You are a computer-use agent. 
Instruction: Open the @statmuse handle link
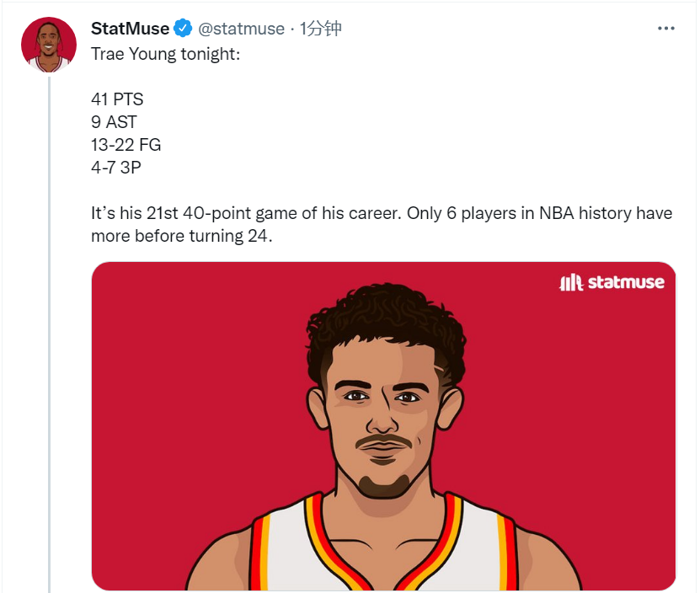(x=241, y=29)
